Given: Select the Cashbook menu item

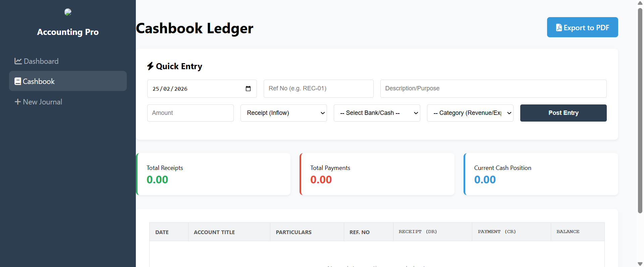Looking at the screenshot, I should pos(68,81).
